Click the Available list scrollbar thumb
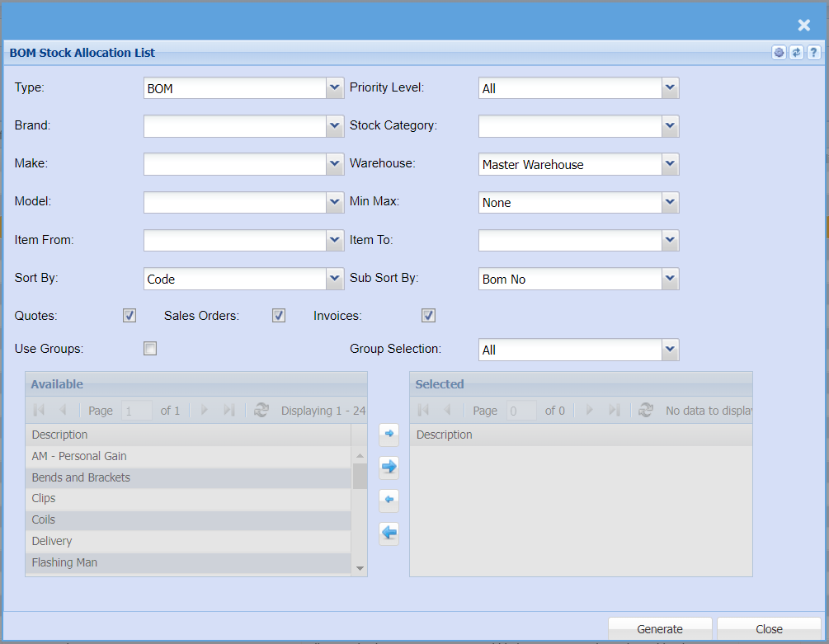Viewport: 829px width, 644px height. pos(360,476)
